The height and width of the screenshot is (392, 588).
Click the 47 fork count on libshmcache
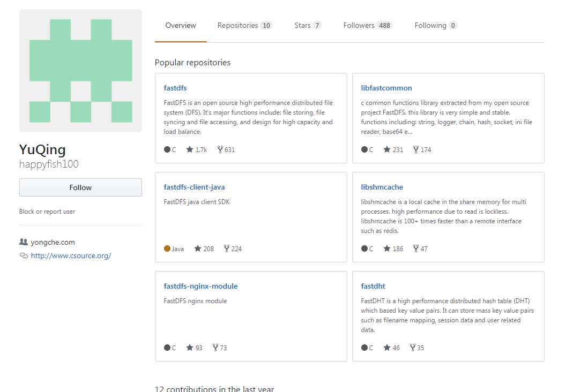[x=424, y=248]
